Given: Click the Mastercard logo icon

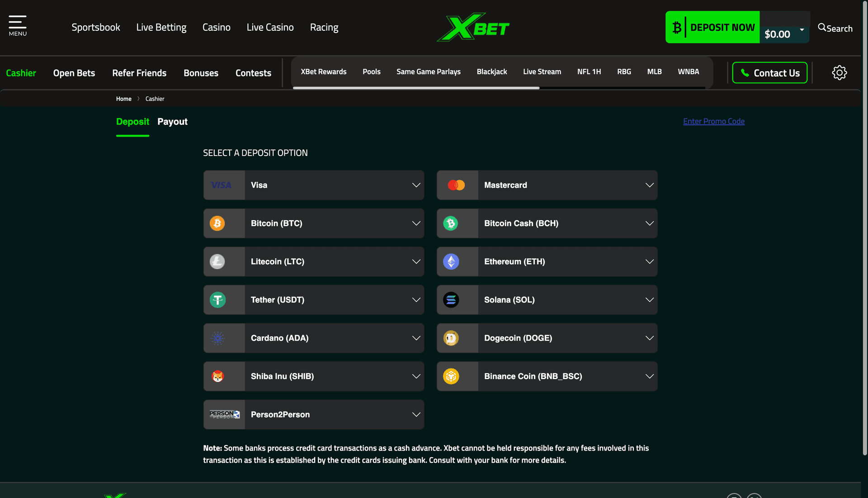Looking at the screenshot, I should click(457, 185).
